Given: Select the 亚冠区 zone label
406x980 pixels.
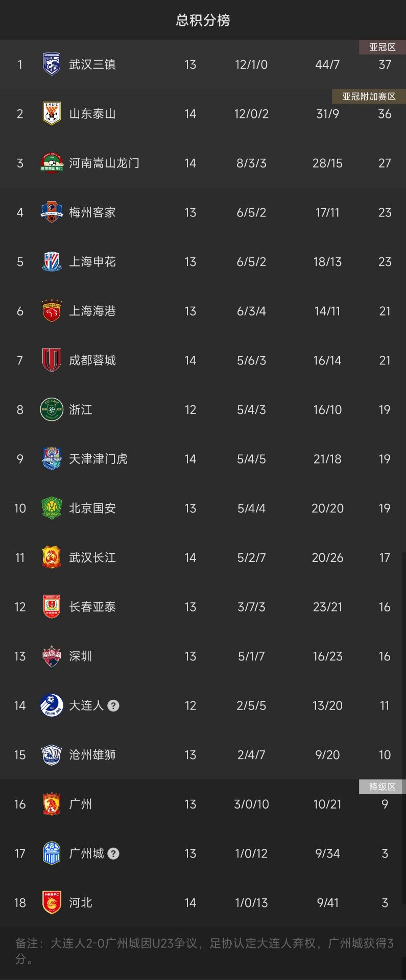Looking at the screenshot, I should (x=383, y=47).
